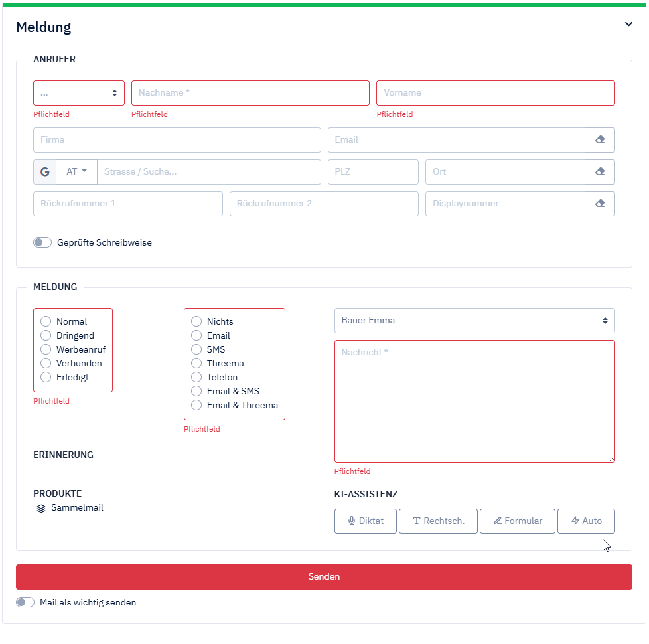Open the AT country code dropdown
Screen dimensions: 649x644
point(77,172)
